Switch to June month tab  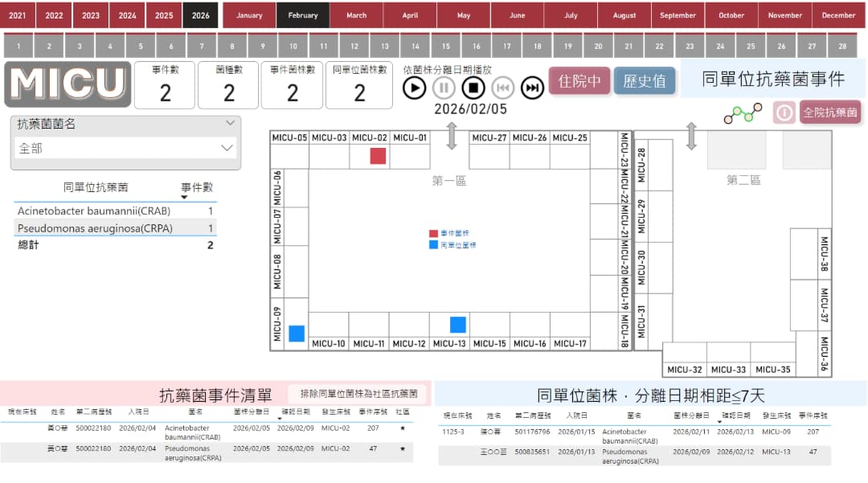517,15
